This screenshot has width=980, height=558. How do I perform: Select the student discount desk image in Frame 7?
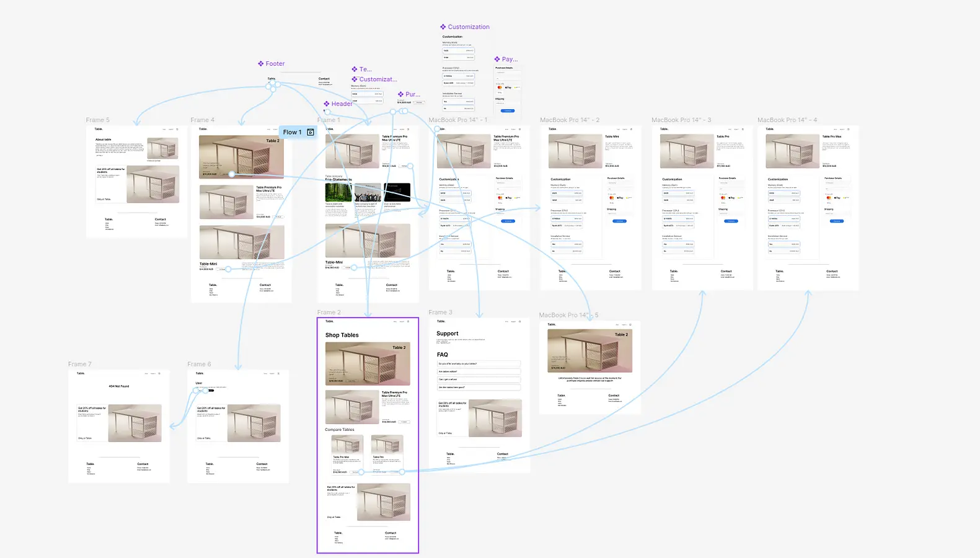coord(135,423)
